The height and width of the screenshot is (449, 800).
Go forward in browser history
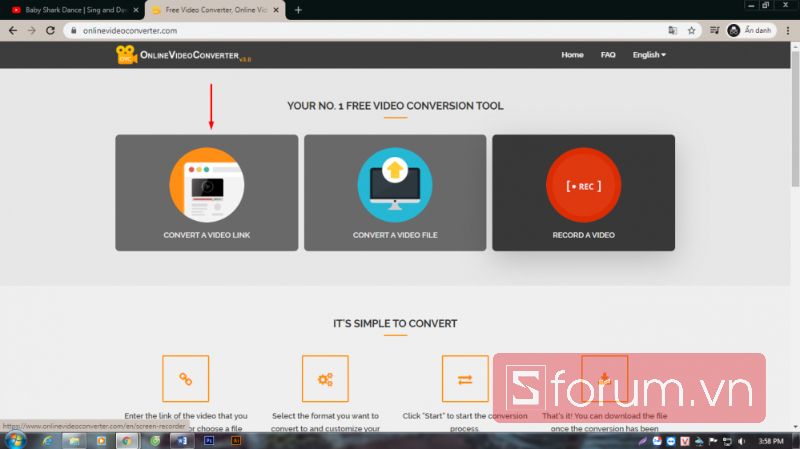(32, 31)
